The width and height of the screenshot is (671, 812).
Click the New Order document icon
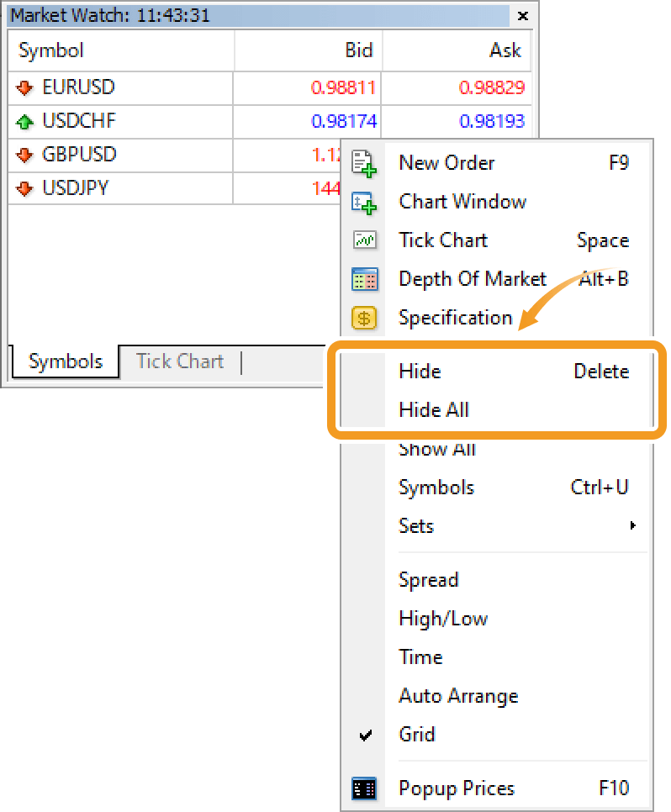[364, 163]
